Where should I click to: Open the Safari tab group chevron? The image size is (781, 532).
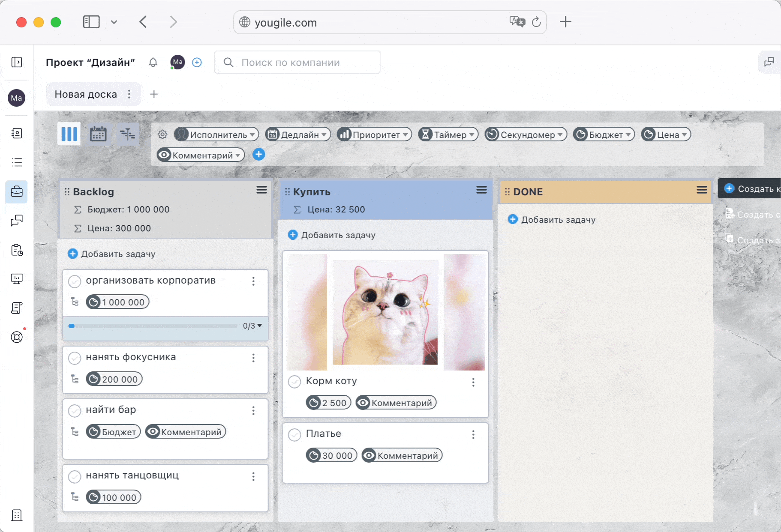tap(114, 22)
